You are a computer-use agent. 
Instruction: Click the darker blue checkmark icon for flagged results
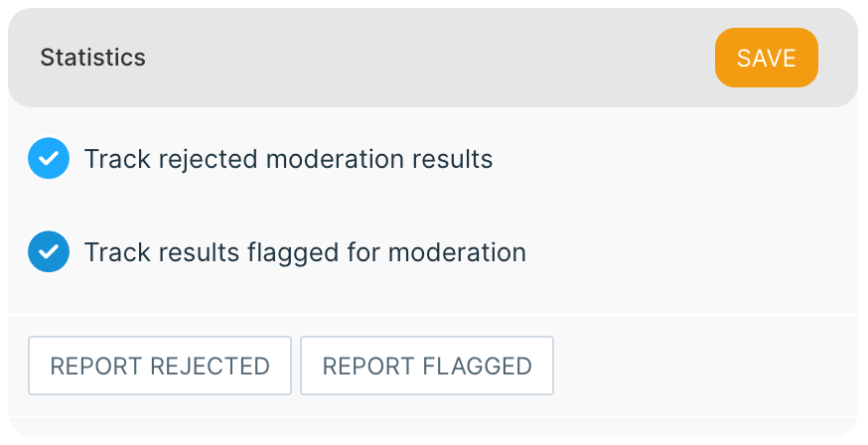[49, 252]
